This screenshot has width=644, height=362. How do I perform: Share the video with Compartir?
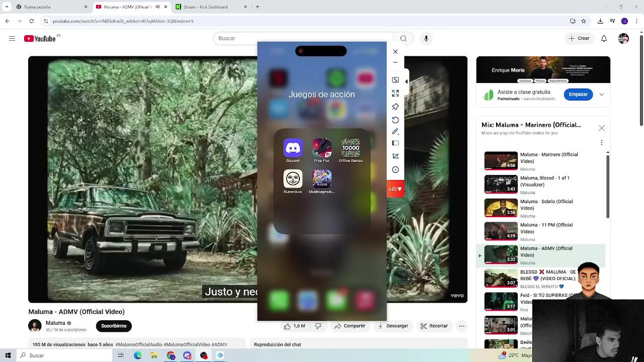tap(350, 326)
